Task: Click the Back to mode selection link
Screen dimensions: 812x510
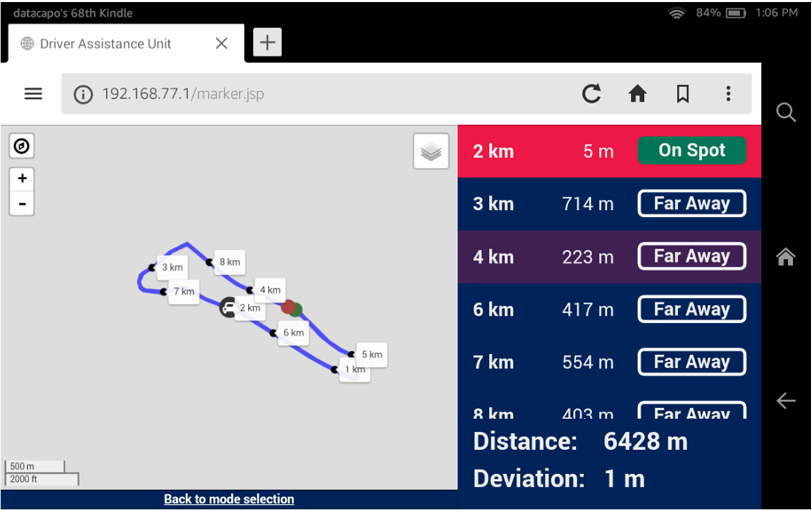Action: click(x=229, y=499)
